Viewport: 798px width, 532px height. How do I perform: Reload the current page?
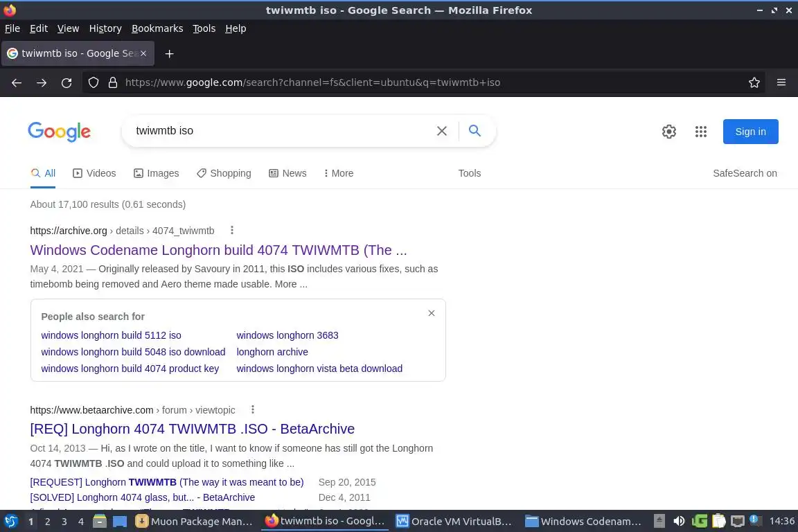[x=66, y=82]
